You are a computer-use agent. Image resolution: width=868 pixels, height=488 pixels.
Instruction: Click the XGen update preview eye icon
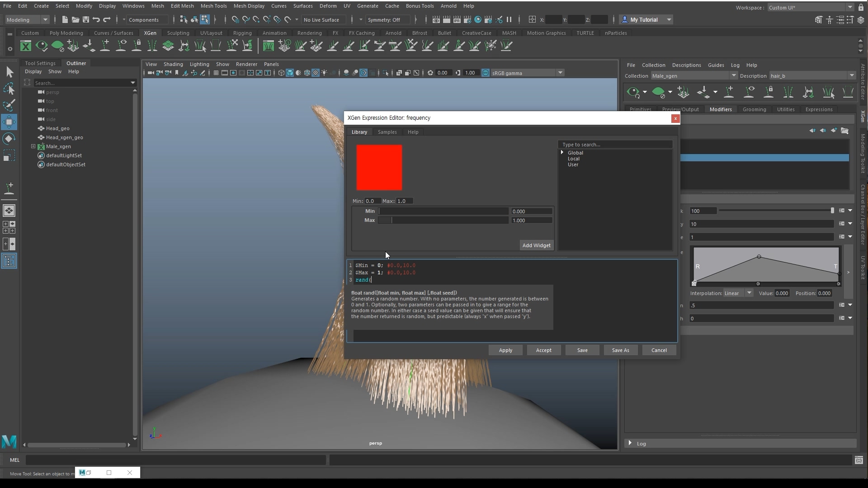pos(633,92)
